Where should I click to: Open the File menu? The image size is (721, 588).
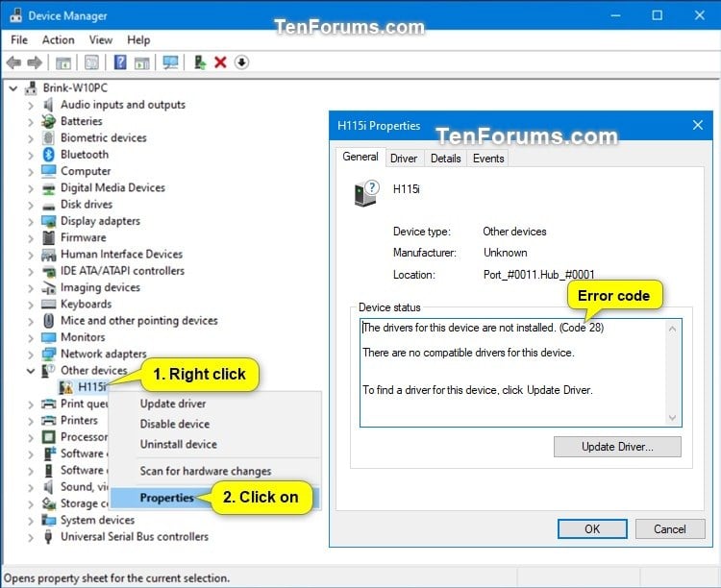tap(19, 40)
